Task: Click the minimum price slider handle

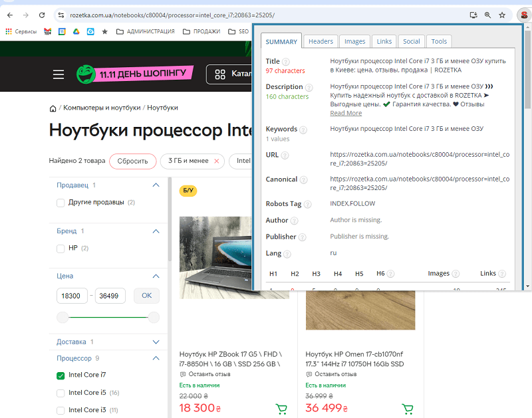Action: pos(63,317)
